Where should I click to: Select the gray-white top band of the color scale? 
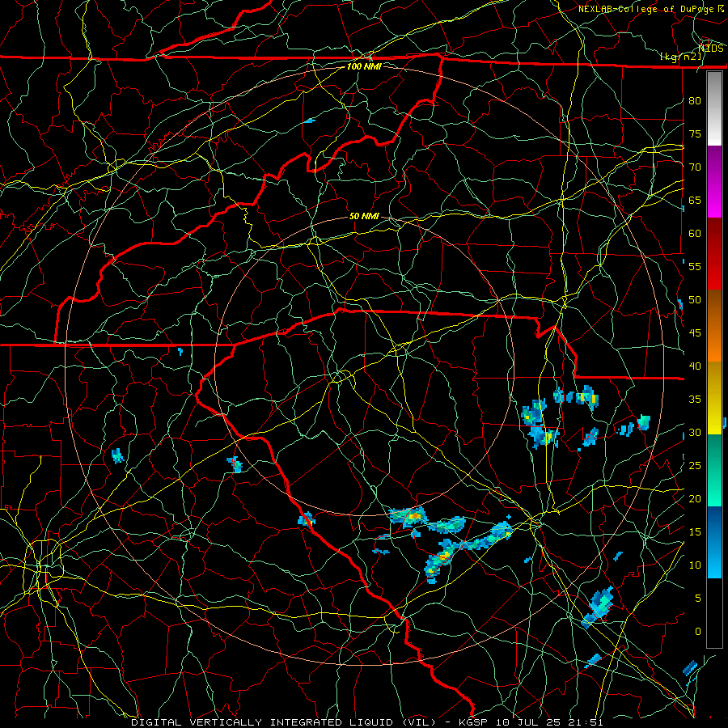pyautogui.click(x=714, y=108)
